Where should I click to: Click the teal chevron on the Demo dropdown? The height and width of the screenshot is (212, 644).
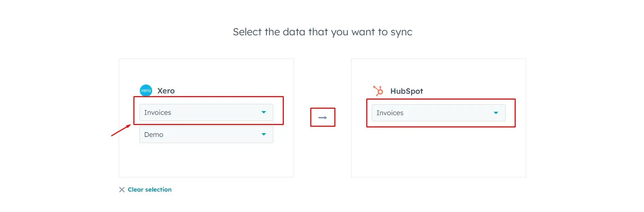pyautogui.click(x=264, y=134)
